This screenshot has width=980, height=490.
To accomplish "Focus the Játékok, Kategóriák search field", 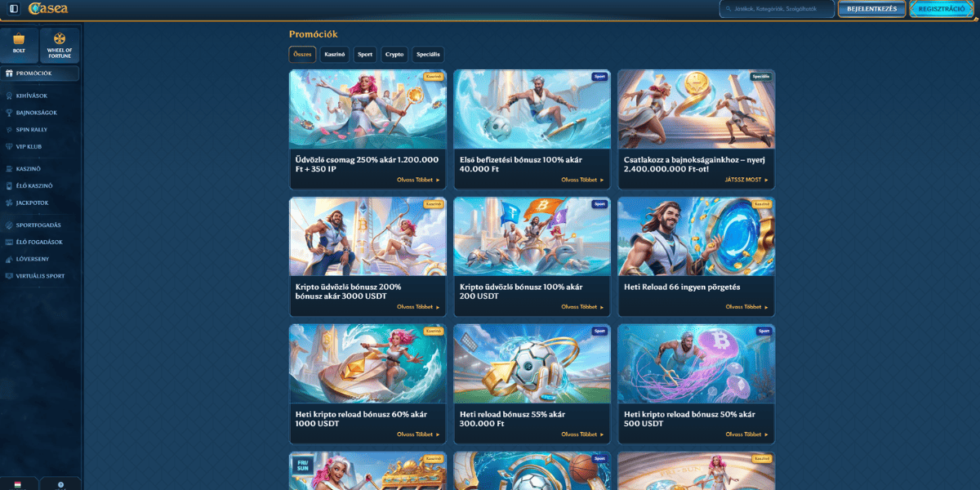I will coord(777,9).
